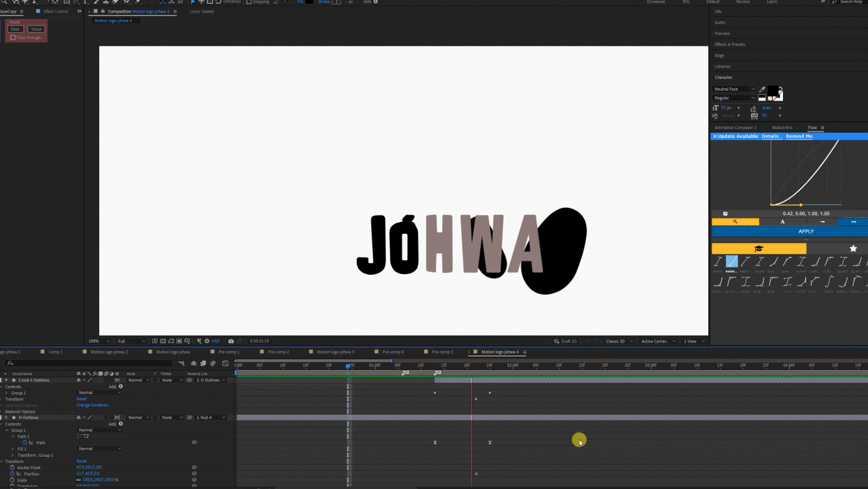Click the eyedropper in the Character panel
The image size is (868, 489).
[x=763, y=89]
